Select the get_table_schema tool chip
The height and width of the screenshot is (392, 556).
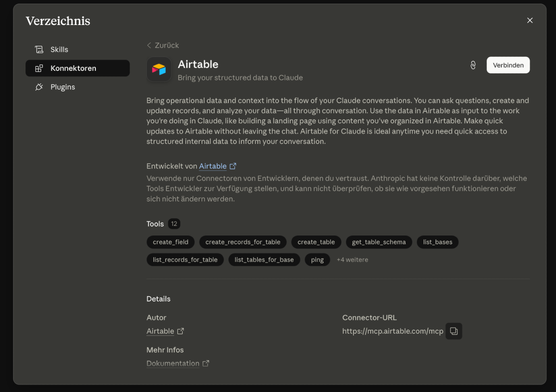[x=379, y=242]
